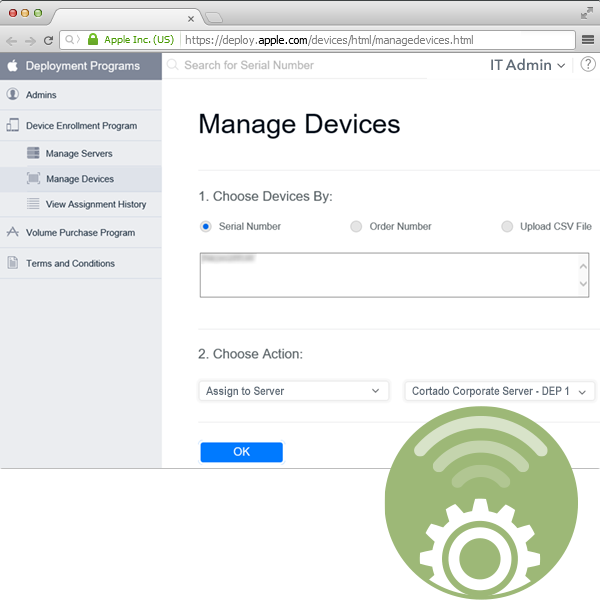Click the Admins person icon
600x600 pixels.
click(13, 94)
